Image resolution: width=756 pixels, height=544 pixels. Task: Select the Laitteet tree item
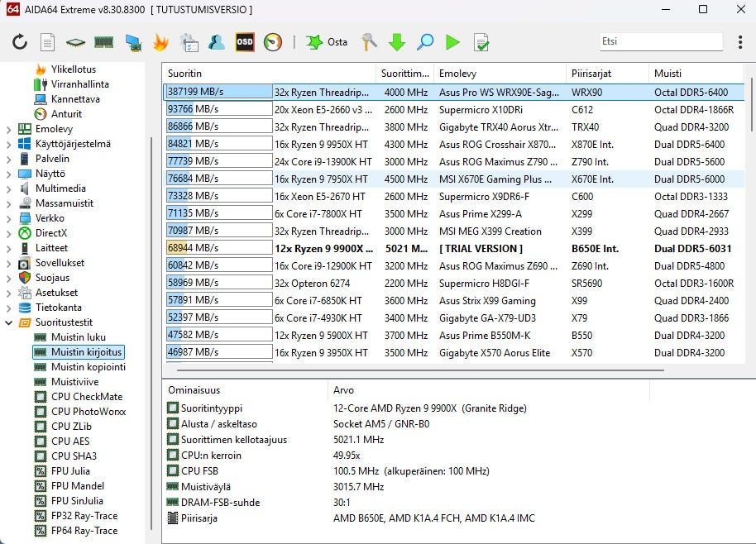point(51,248)
